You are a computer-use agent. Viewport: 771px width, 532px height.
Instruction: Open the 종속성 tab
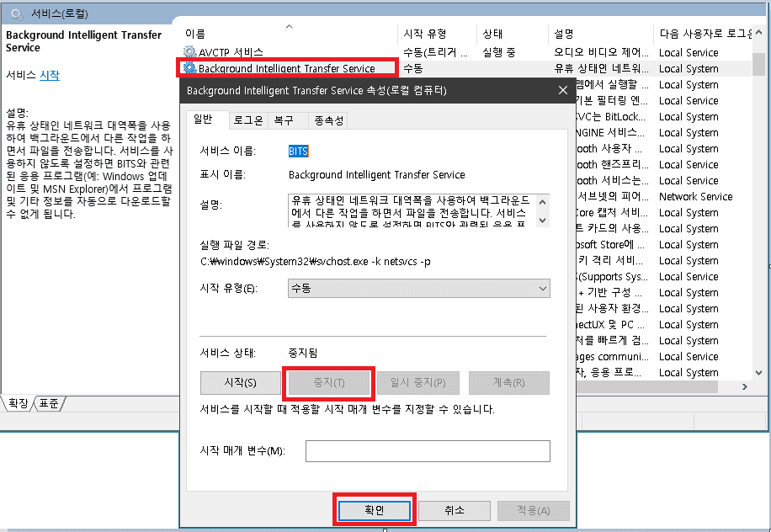pyautogui.click(x=328, y=120)
